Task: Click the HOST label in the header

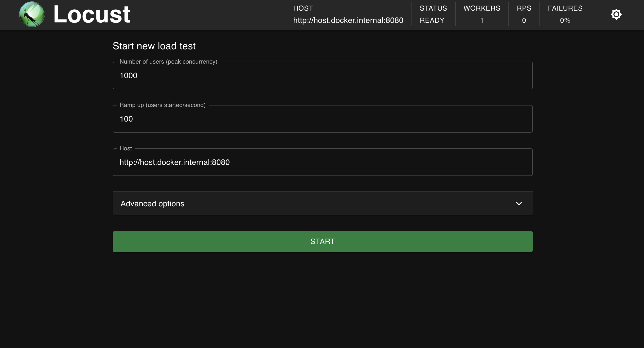Action: coord(303,8)
